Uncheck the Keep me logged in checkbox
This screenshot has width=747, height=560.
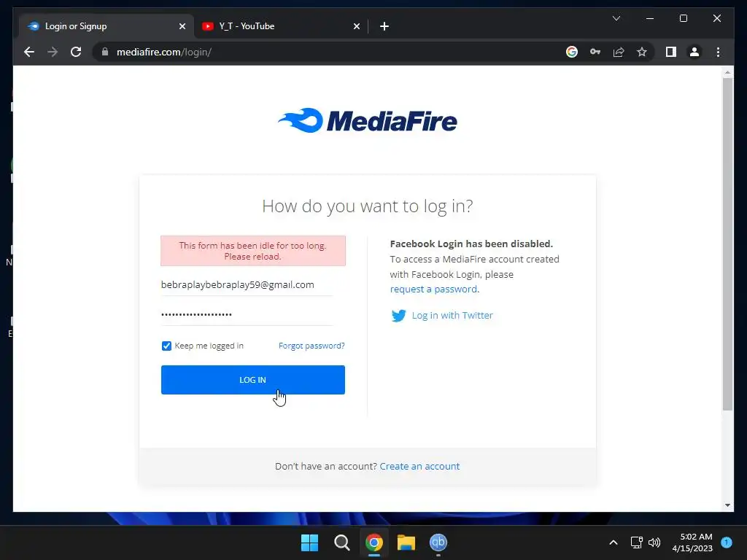point(166,346)
